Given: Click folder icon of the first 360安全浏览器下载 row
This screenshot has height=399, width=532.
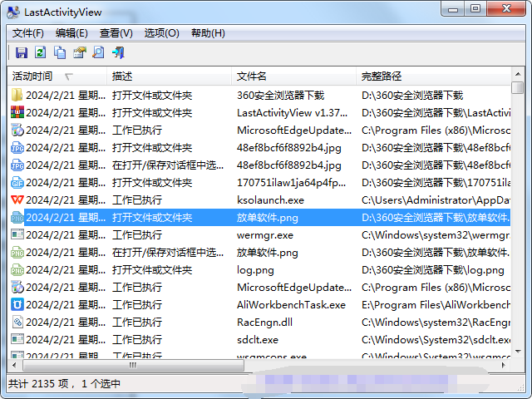Looking at the screenshot, I should pyautogui.click(x=17, y=95).
